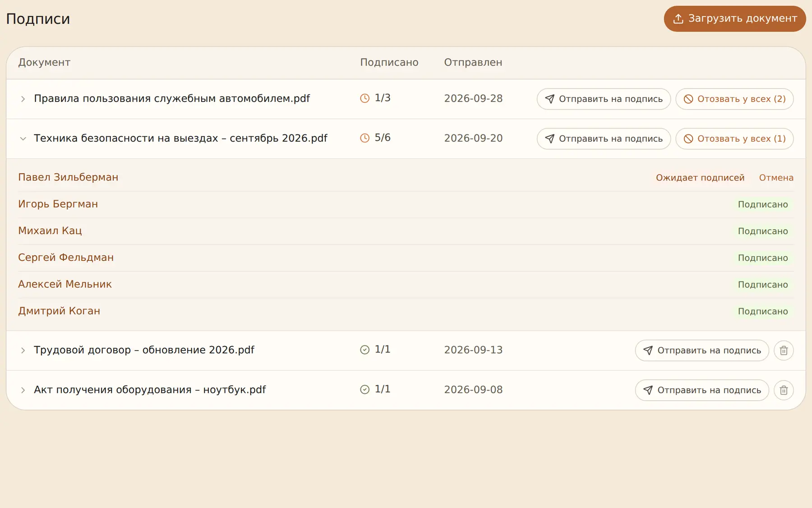Click the date 2026-09-28
The width and height of the screenshot is (812, 508).
(473, 98)
